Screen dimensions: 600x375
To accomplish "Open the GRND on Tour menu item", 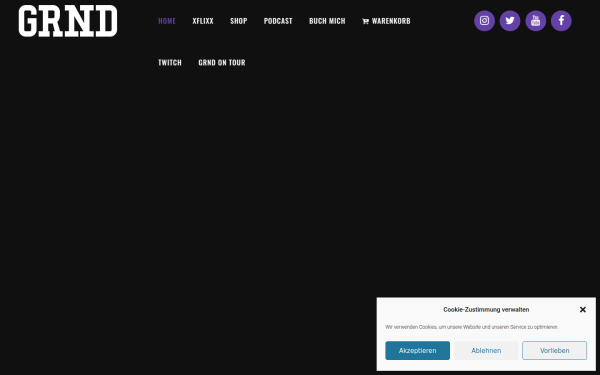I will (222, 62).
